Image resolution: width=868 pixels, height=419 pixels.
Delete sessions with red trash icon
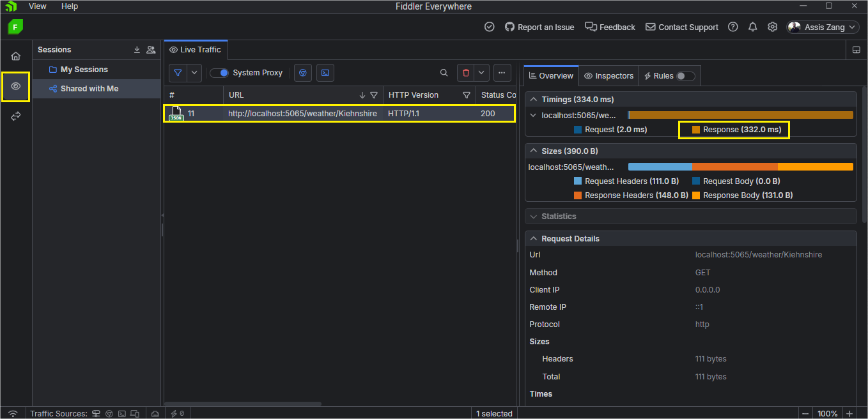[x=466, y=73]
